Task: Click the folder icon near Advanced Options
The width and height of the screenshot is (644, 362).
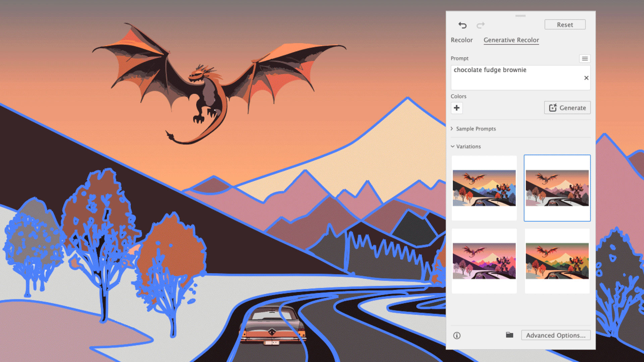Action: pyautogui.click(x=509, y=335)
